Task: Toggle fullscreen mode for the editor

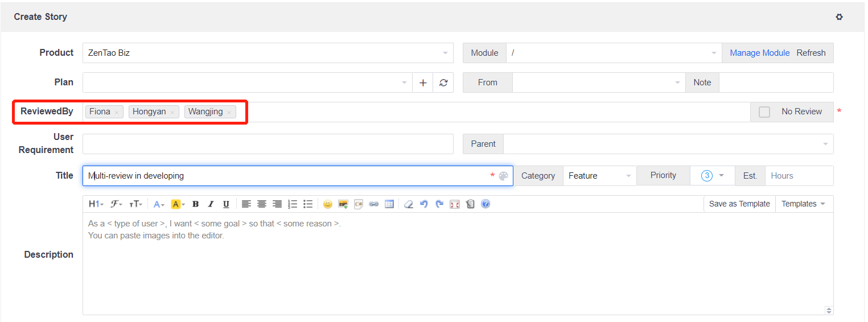Action: pyautogui.click(x=454, y=204)
